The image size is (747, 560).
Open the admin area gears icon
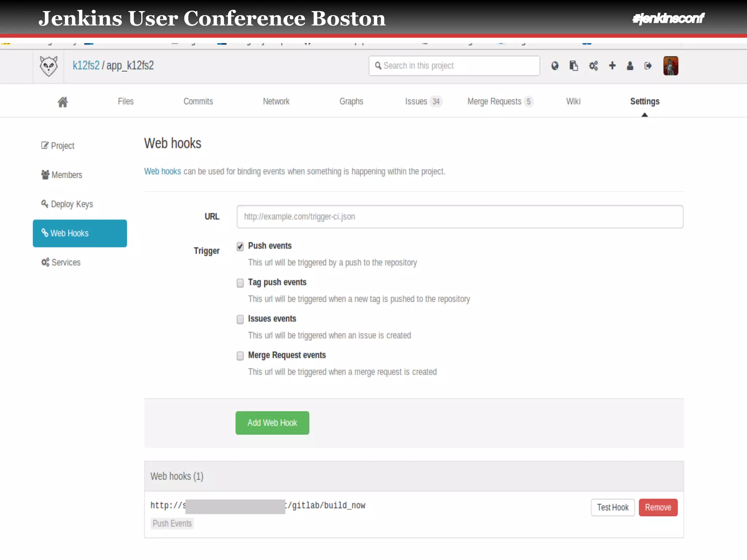593,66
